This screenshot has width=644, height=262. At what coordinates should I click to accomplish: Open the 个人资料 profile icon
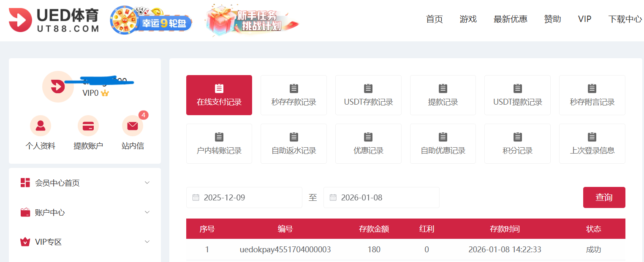(41, 125)
